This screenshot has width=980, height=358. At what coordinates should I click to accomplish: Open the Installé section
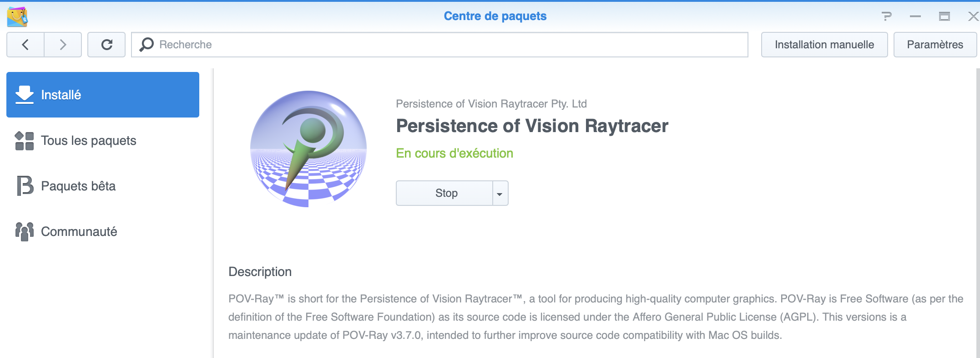tap(103, 95)
